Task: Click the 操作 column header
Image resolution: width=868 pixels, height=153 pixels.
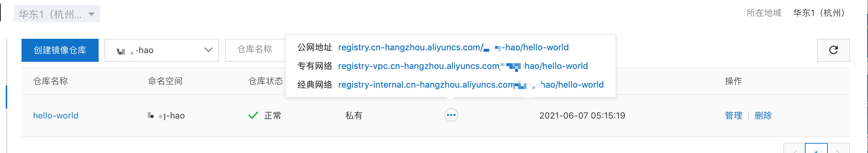Action: point(733,81)
